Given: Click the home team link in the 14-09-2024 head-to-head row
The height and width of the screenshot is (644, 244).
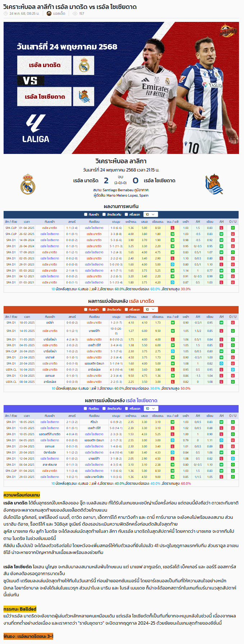Looking at the screenshot, I should tap(50, 240).
